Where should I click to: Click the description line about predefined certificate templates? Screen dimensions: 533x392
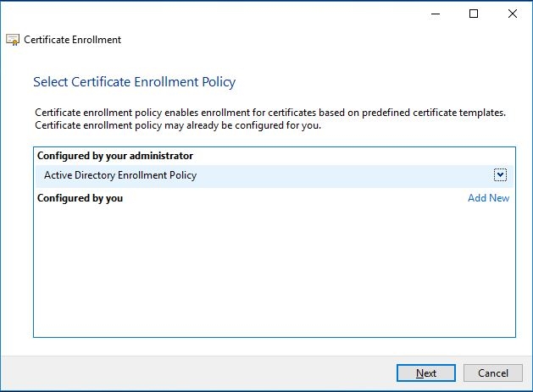pyautogui.click(x=270, y=113)
